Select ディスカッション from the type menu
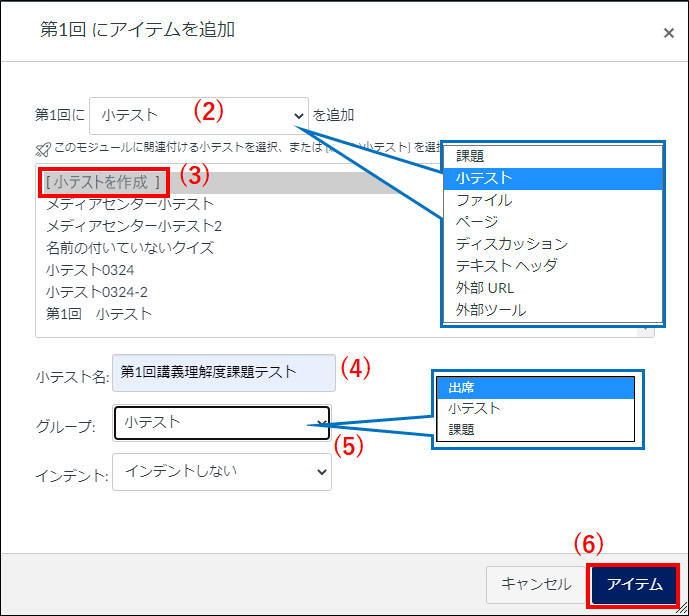The width and height of the screenshot is (689, 616). tap(511, 244)
